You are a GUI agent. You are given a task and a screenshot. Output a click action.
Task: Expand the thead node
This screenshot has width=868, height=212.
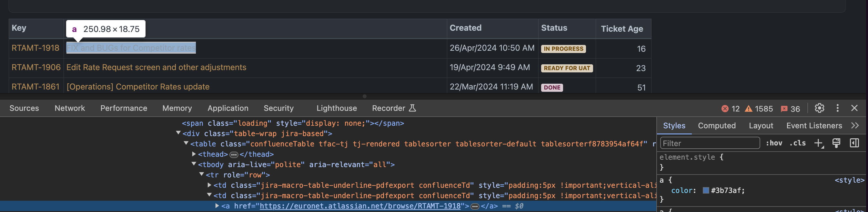(194, 154)
